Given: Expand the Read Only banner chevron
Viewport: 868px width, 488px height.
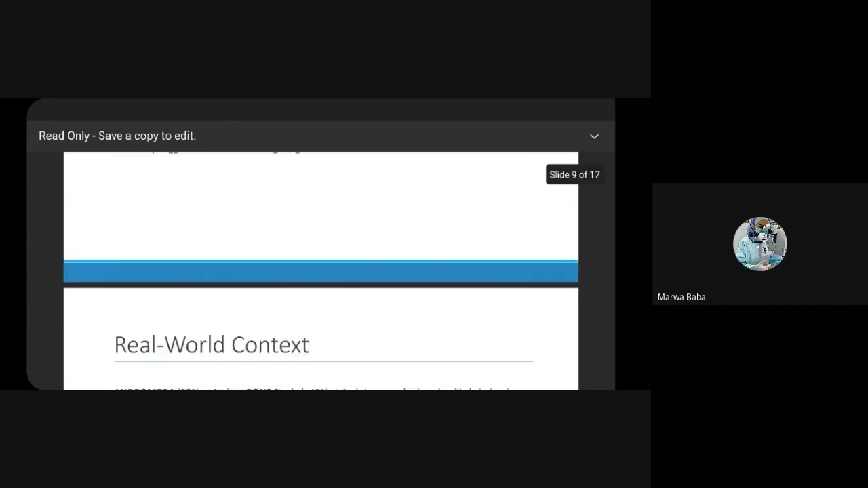Looking at the screenshot, I should coord(594,136).
